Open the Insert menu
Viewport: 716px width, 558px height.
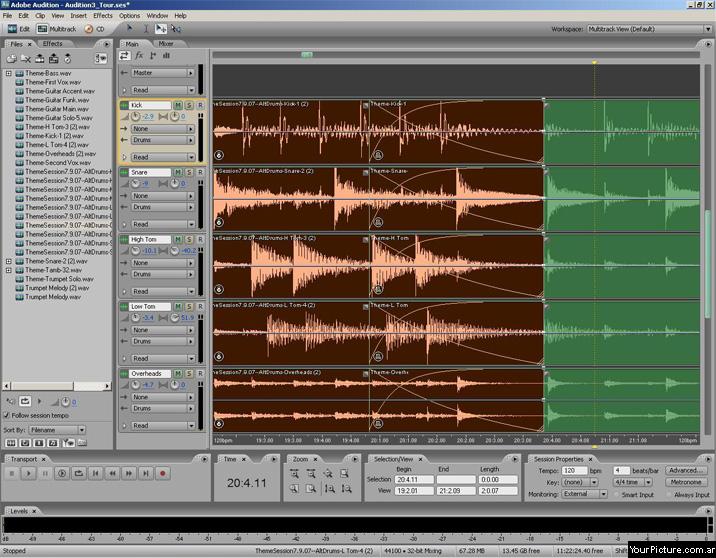79,16
